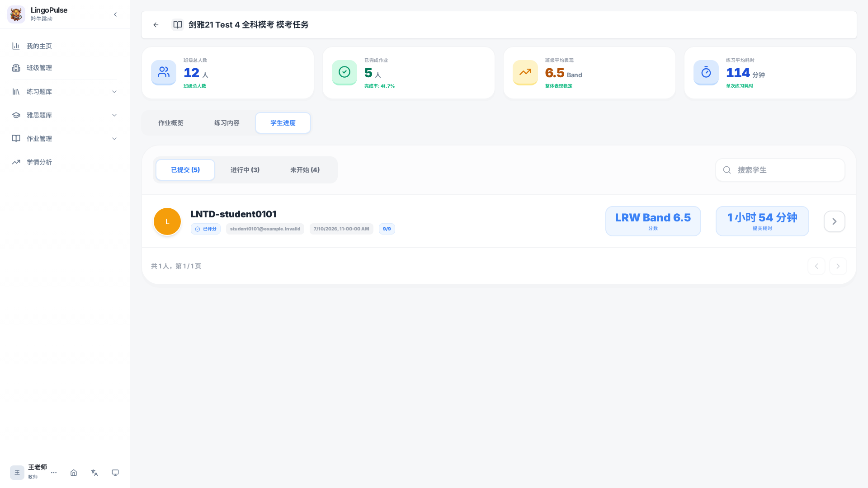The width and height of the screenshot is (868, 488).
Task: Expand the 雅思题库 menu
Action: tap(65, 115)
